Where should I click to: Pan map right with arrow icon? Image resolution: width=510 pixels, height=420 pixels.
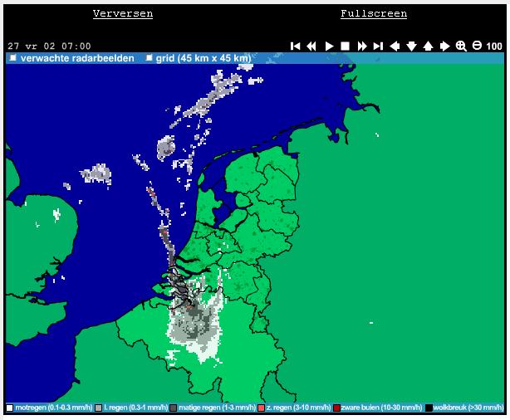pyautogui.click(x=444, y=46)
